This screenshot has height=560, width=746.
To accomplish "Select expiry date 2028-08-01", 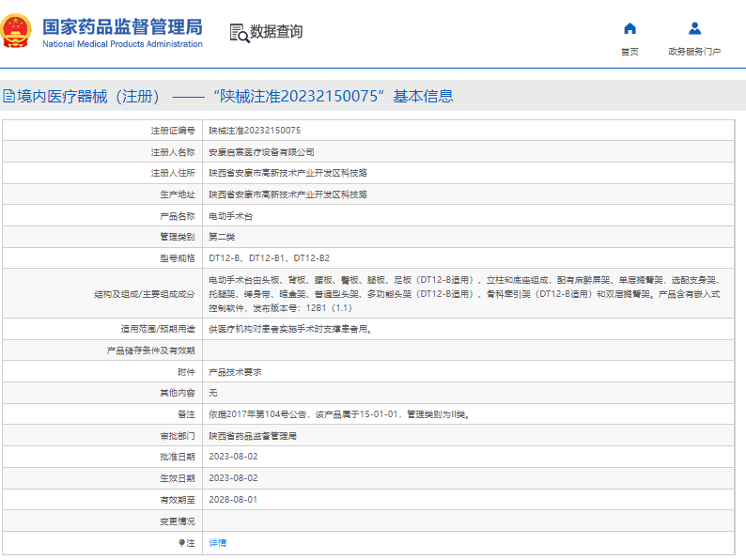I will (x=233, y=500).
